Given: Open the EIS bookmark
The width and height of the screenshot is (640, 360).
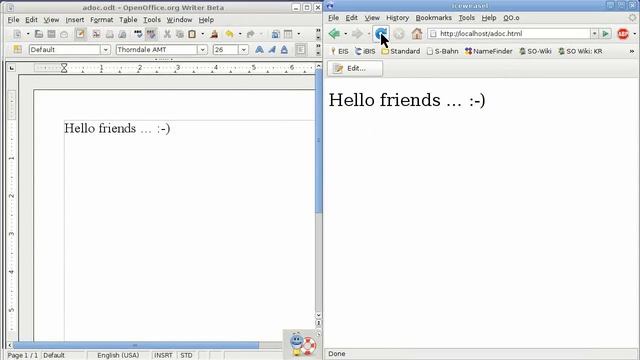Looking at the screenshot, I should pyautogui.click(x=340, y=51).
